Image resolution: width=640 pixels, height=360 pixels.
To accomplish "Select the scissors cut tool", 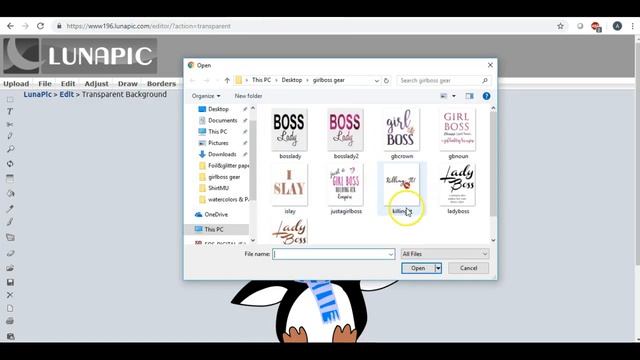I will click(x=10, y=124).
